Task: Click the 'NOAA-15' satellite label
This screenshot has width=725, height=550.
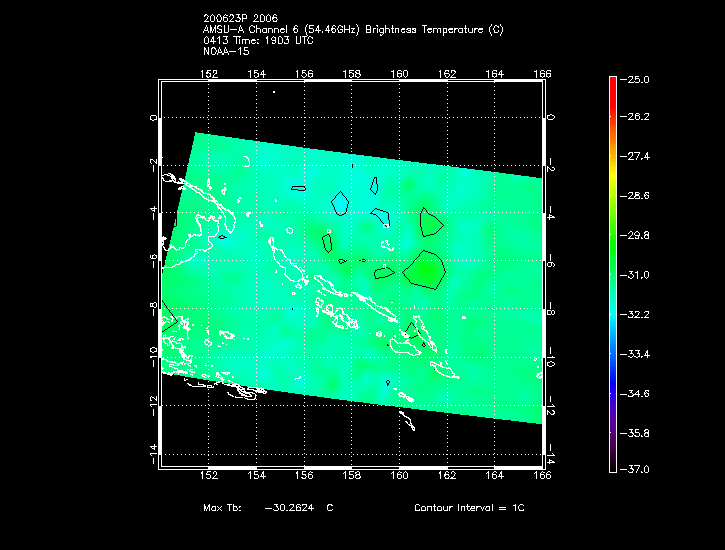Action: [x=224, y=51]
